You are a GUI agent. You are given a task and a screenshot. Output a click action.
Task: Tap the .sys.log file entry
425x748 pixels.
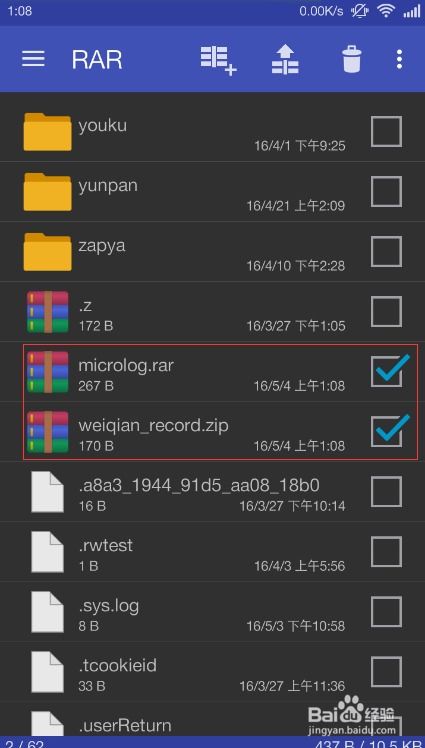tap(212, 612)
